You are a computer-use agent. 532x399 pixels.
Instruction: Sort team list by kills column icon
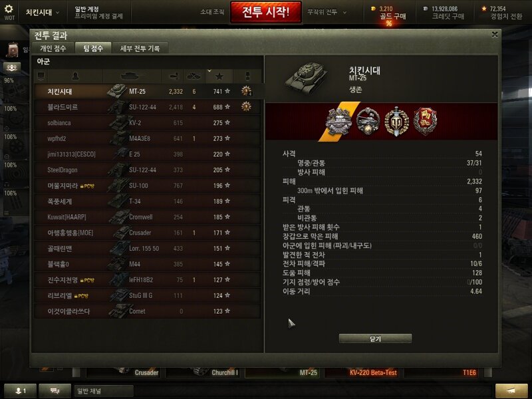click(194, 76)
